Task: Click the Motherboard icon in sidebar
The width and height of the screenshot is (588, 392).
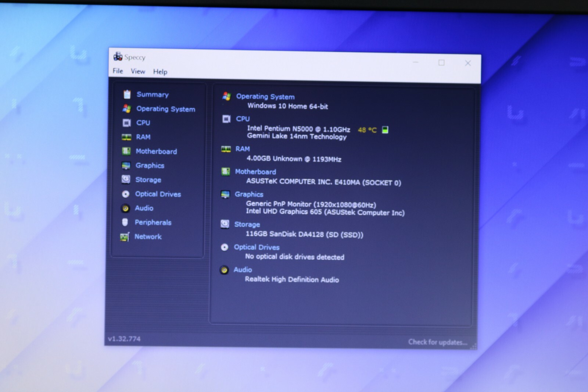Action: (126, 151)
